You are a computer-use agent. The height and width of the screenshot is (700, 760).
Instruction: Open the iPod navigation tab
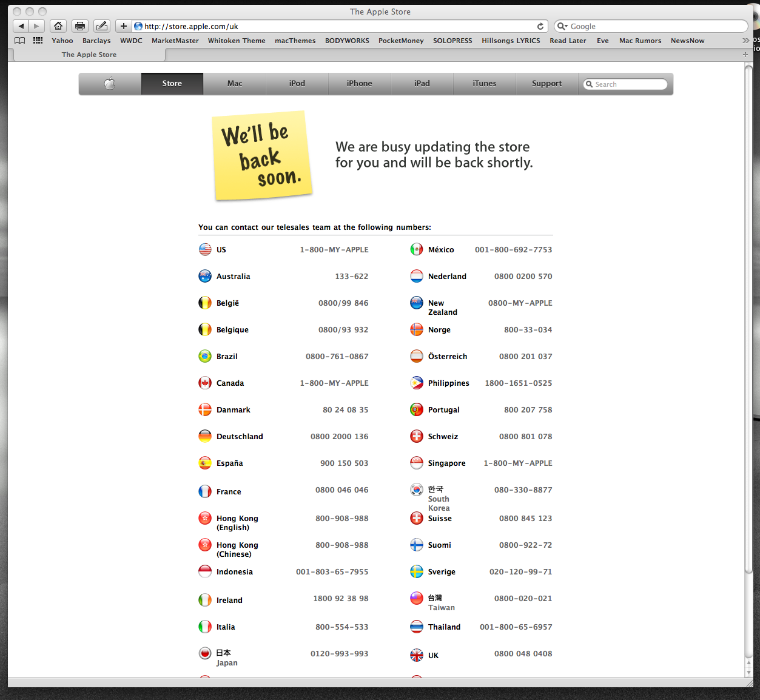pyautogui.click(x=297, y=84)
